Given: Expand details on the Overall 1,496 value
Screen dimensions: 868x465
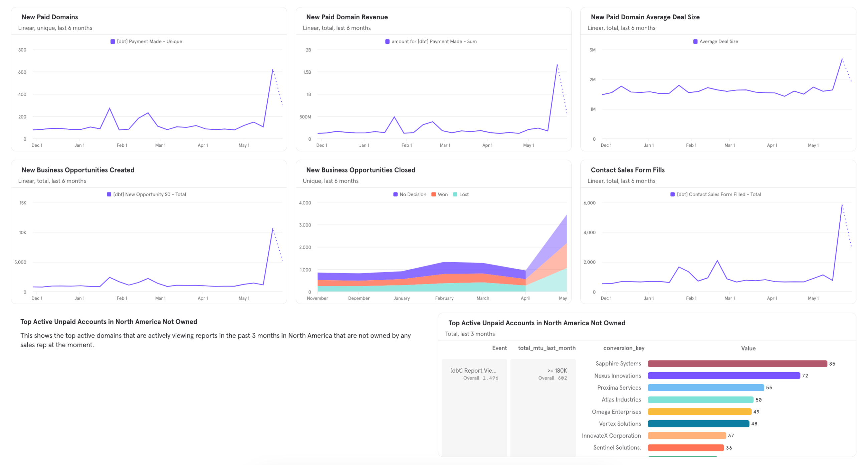Looking at the screenshot, I should pos(481,378).
